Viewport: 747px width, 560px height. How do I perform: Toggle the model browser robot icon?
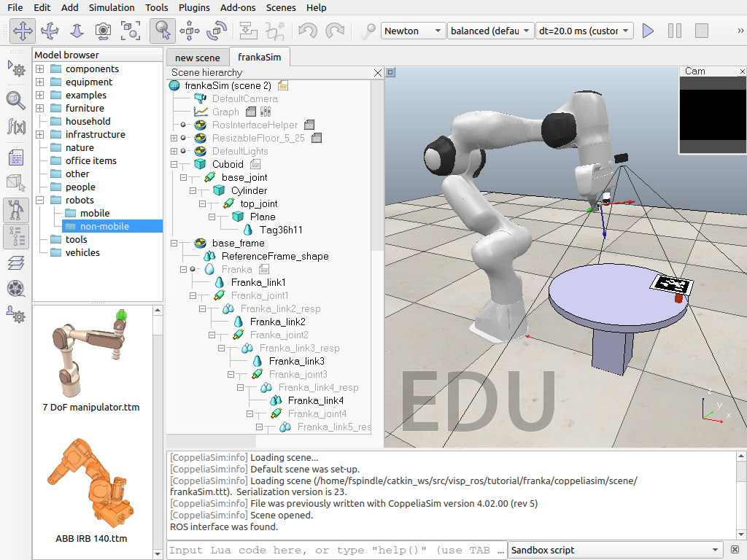tap(15, 211)
